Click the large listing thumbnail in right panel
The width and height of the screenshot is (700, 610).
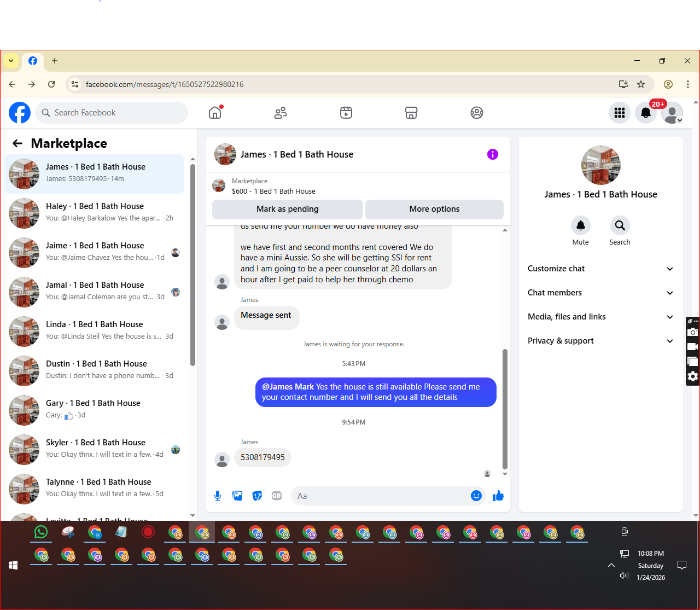(601, 165)
